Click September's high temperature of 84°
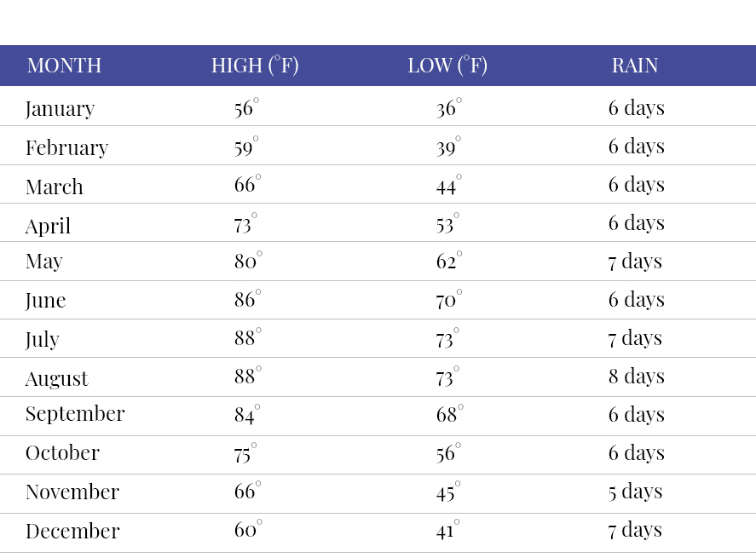 pyautogui.click(x=247, y=415)
